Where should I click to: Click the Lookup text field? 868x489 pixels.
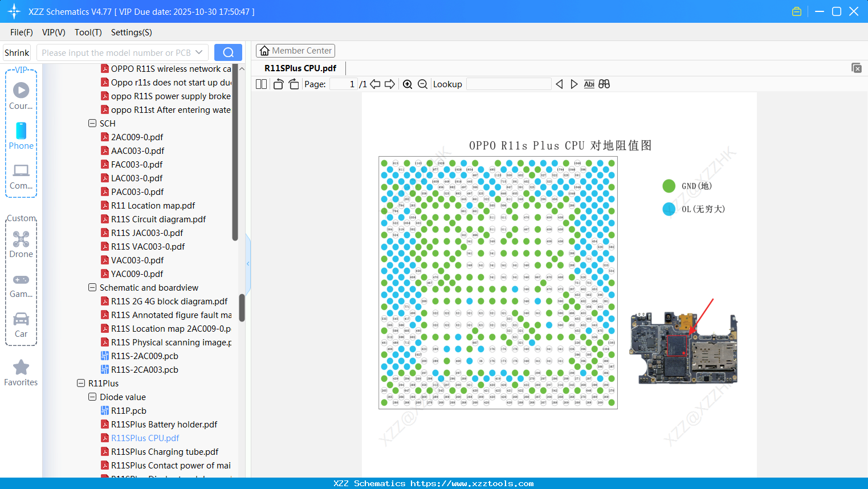pos(509,84)
